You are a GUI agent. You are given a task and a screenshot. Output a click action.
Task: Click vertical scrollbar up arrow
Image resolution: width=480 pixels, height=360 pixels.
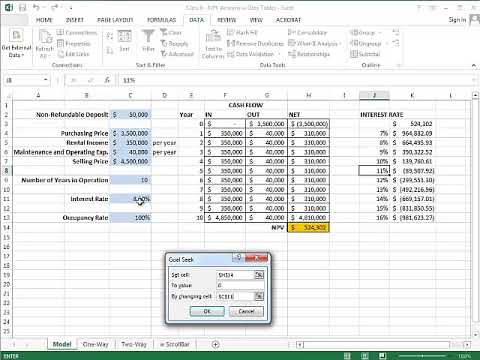[x=475, y=95]
